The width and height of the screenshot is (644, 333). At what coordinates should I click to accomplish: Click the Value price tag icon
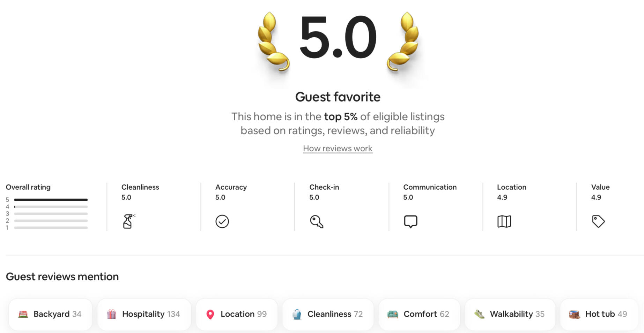598,221
